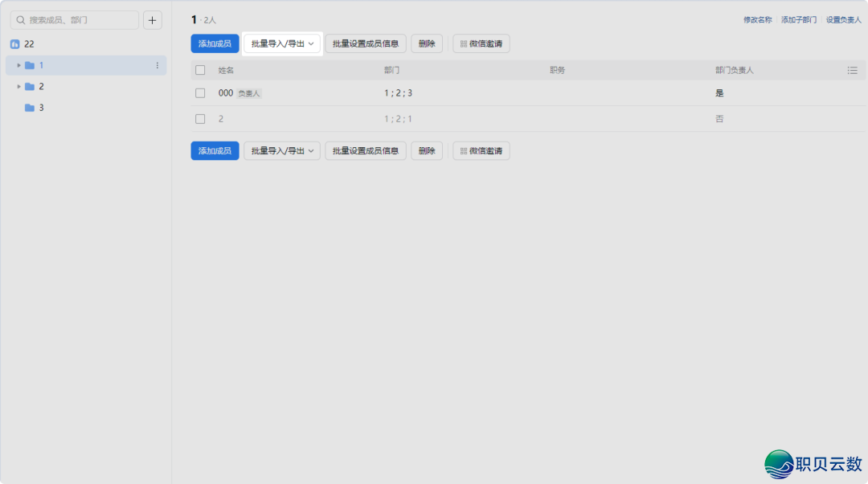868x484 pixels.
Task: Click member name 000
Action: (x=226, y=93)
